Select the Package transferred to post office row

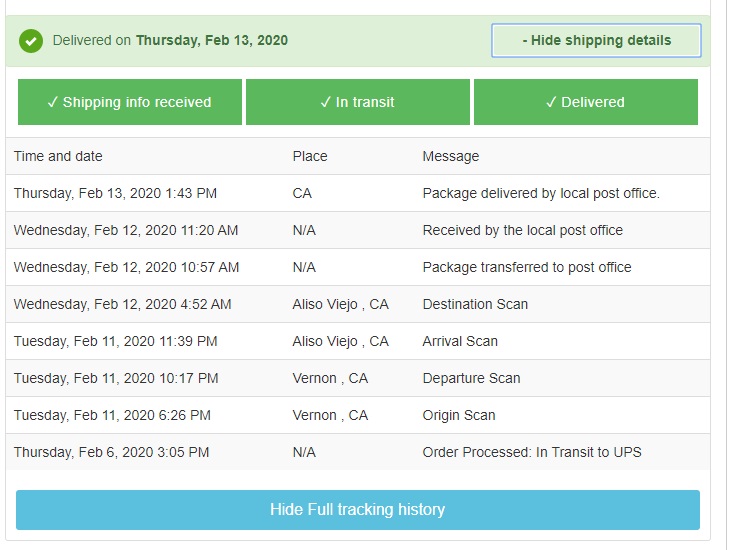[x=358, y=267]
